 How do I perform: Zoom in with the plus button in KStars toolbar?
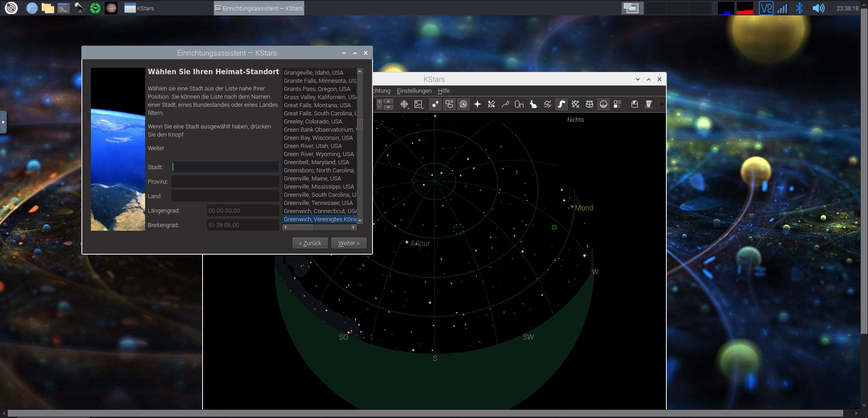coord(380,102)
